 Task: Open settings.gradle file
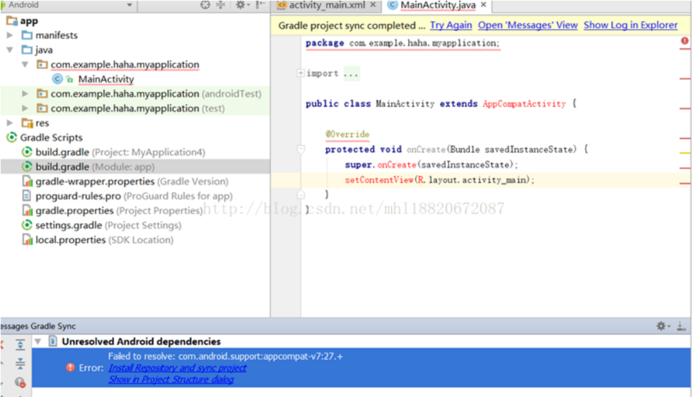tap(108, 225)
